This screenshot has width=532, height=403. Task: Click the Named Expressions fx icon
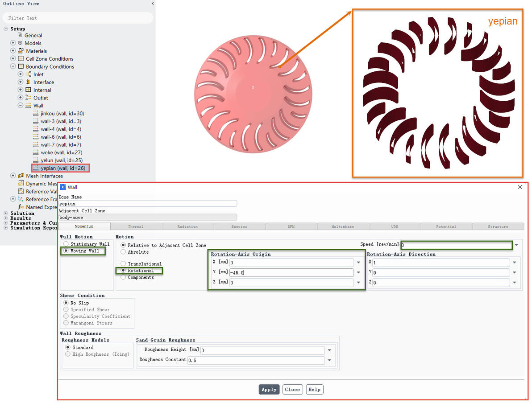[x=21, y=207]
